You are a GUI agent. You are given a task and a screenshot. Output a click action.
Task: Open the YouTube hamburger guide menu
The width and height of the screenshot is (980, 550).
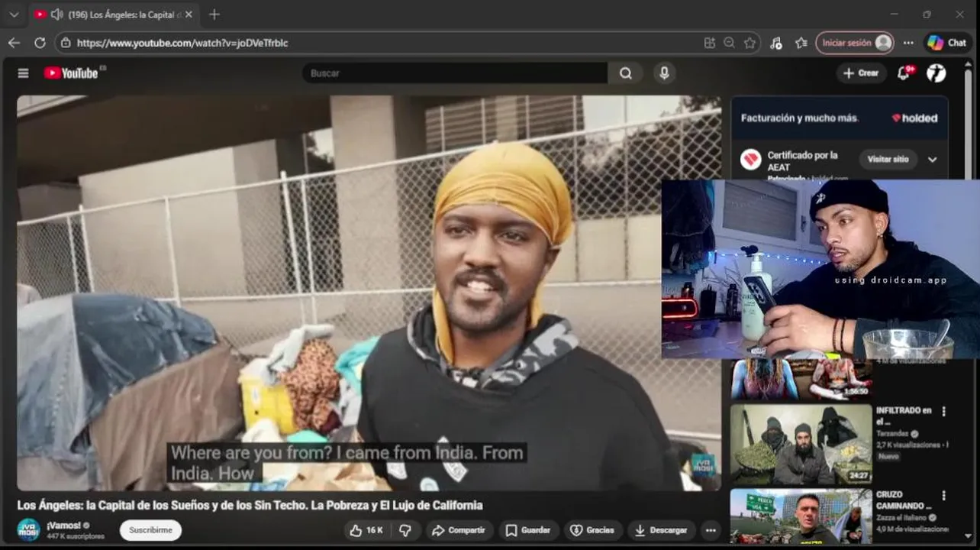[x=23, y=73]
